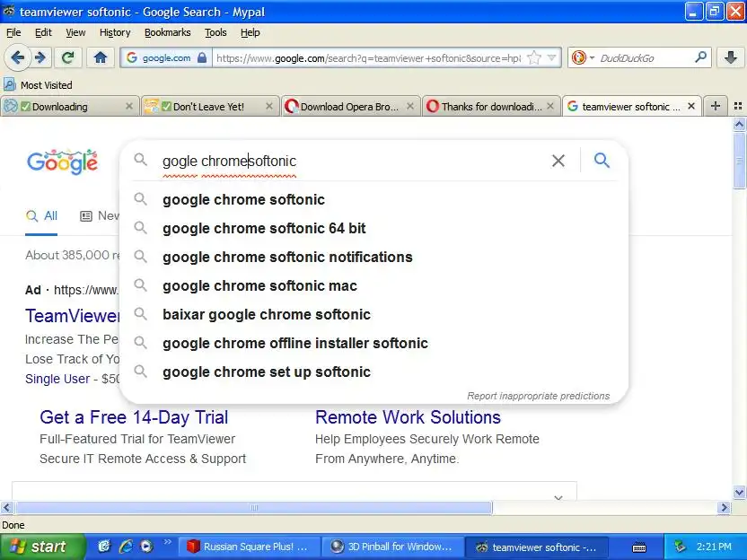The width and height of the screenshot is (747, 560).
Task: Switch to the Thanks for downloadi... tab
Action: (x=489, y=107)
